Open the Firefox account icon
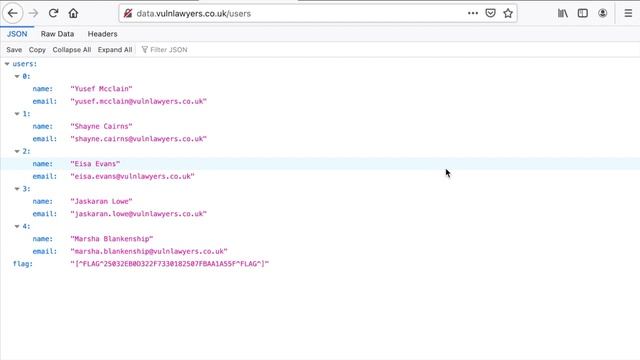 602,13
